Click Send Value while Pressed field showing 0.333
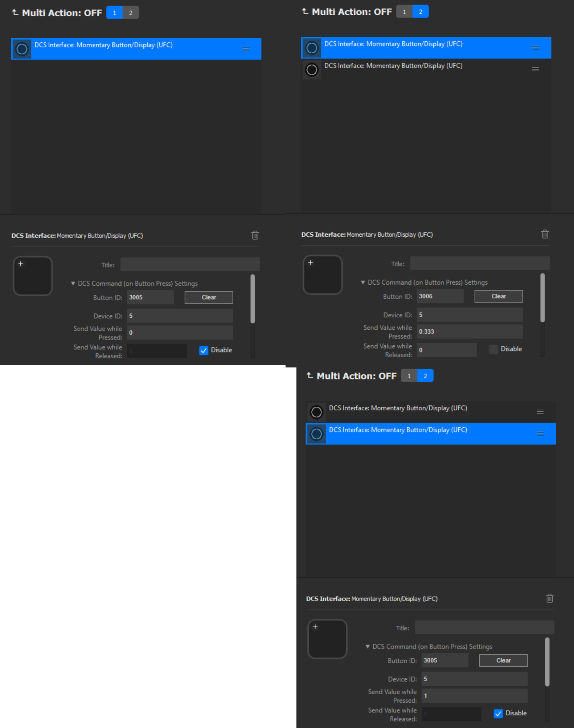The height and width of the screenshot is (728, 574). 470,332
